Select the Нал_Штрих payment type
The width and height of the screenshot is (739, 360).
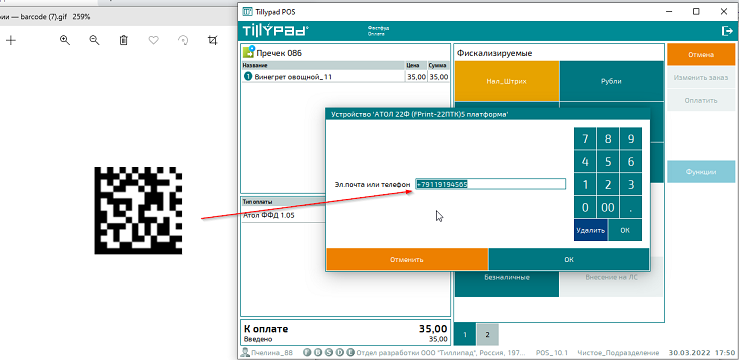[x=507, y=81]
